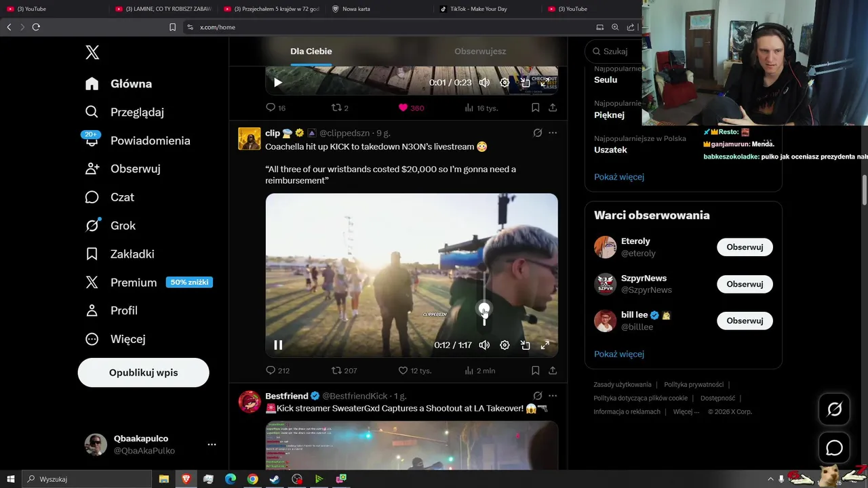Bookmark the post with 360 likes
The height and width of the screenshot is (488, 868).
click(535, 108)
